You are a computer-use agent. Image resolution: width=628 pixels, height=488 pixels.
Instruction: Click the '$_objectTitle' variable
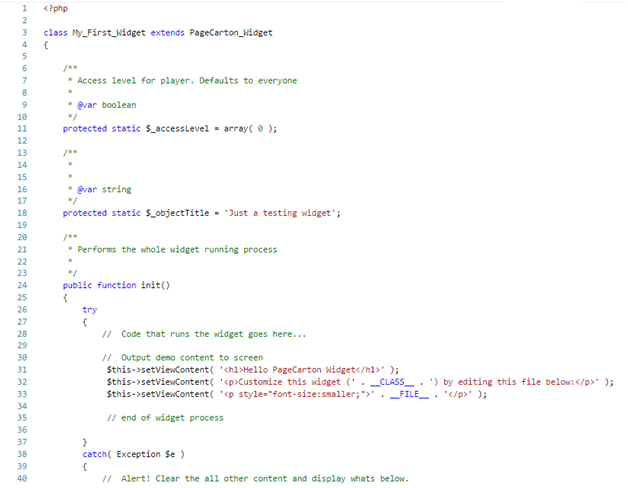177,213
